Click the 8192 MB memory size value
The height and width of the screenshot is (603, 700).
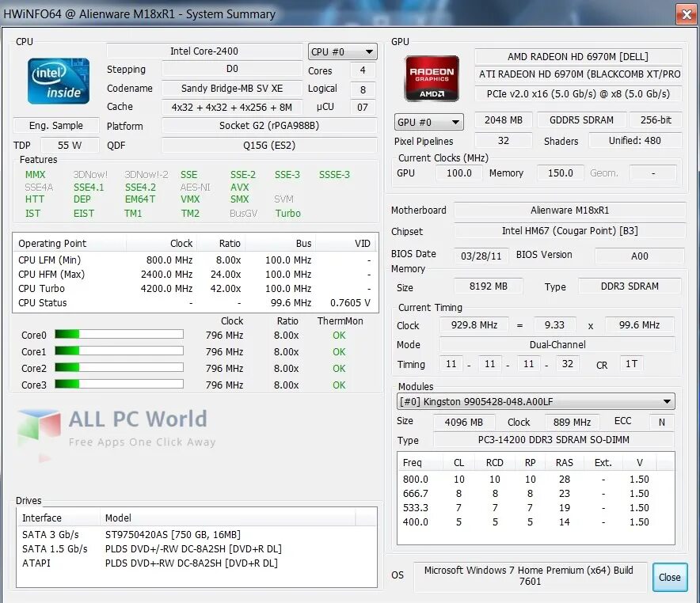point(488,286)
